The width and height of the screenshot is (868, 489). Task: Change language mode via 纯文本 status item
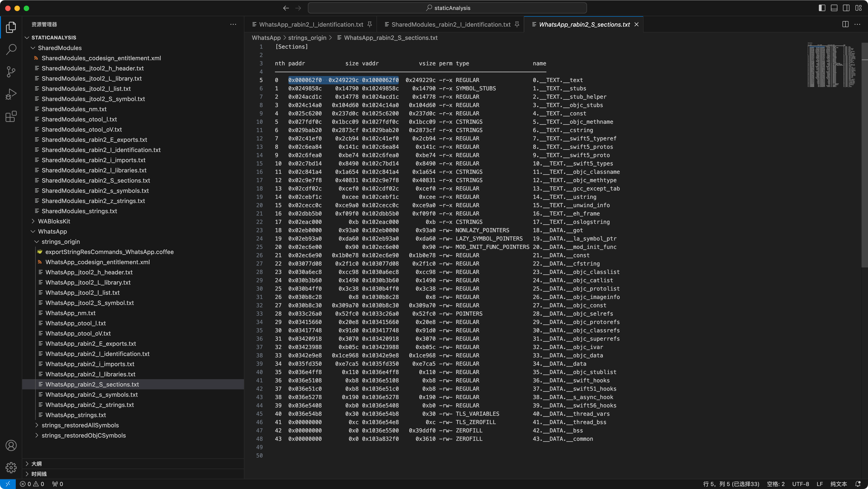[x=838, y=484]
